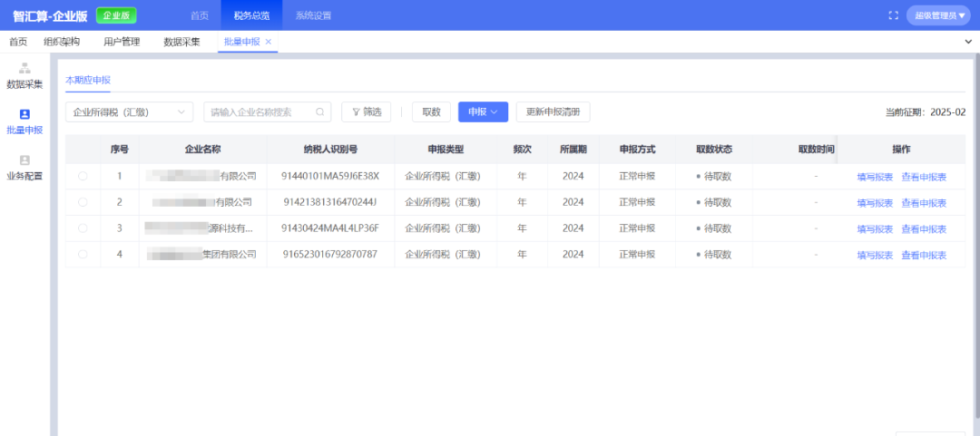Click the 筛选 filter button
The width and height of the screenshot is (980, 436).
click(x=367, y=111)
